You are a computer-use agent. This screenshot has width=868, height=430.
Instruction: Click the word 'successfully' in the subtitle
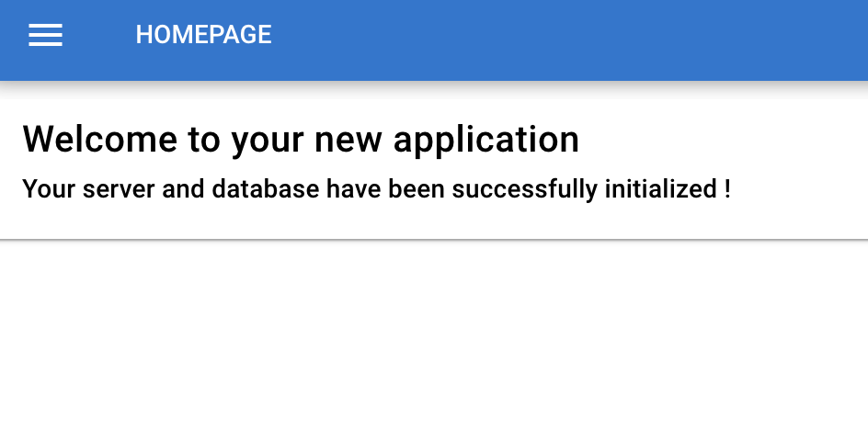[x=525, y=190]
